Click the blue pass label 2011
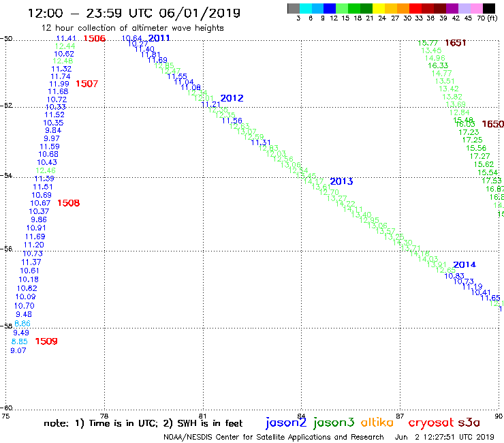 (x=159, y=38)
